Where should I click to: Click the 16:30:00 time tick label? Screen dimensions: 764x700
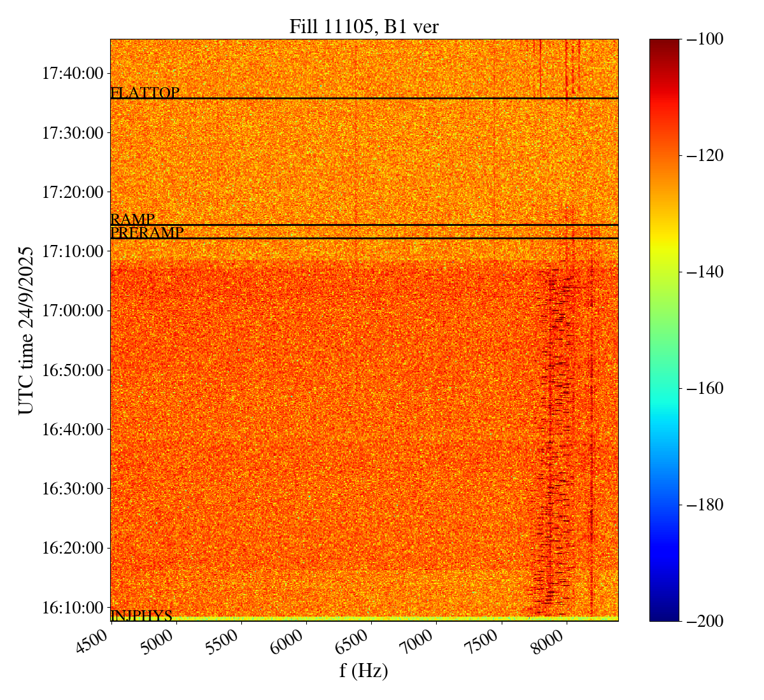click(x=72, y=489)
